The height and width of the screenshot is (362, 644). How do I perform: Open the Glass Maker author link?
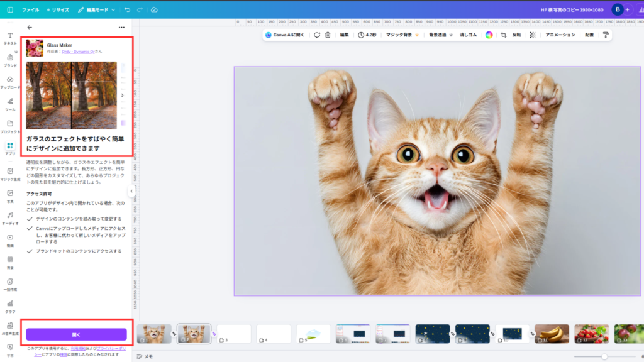point(79,52)
